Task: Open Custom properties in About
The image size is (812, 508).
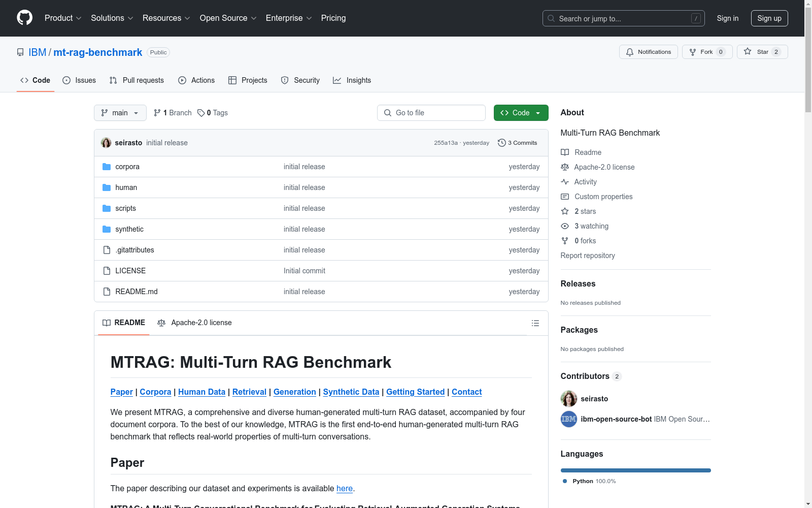Action: coord(603,197)
